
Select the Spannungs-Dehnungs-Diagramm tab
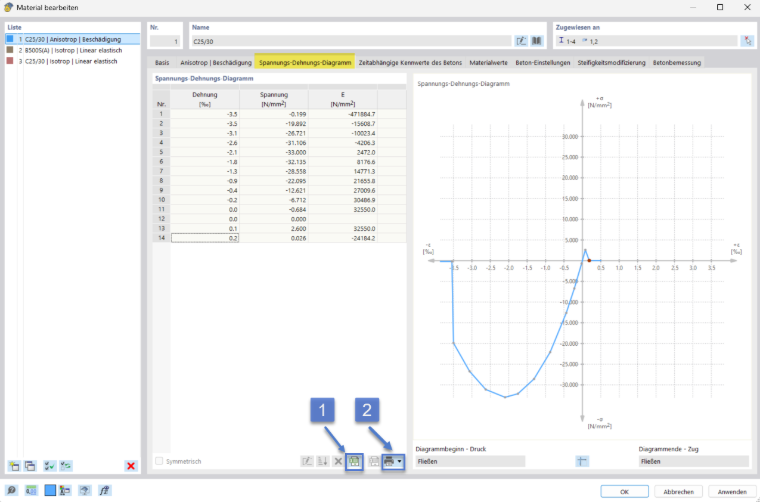click(305, 63)
